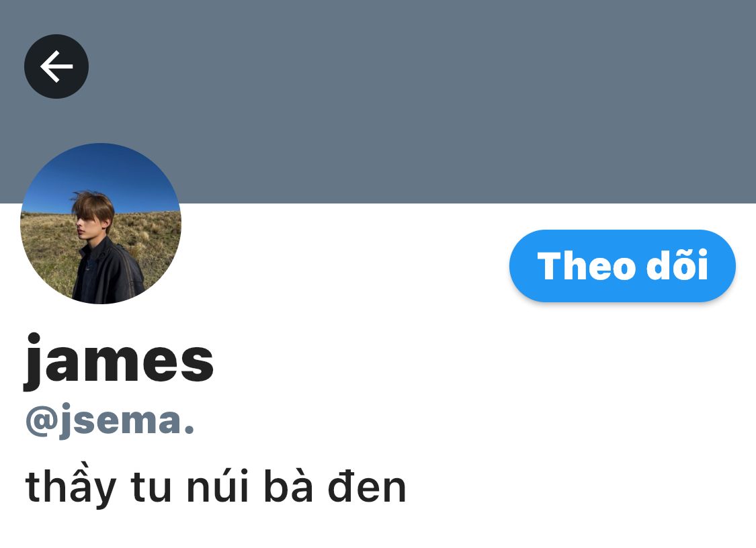
Task: Click the @jsema. username handle
Action: [x=110, y=421]
